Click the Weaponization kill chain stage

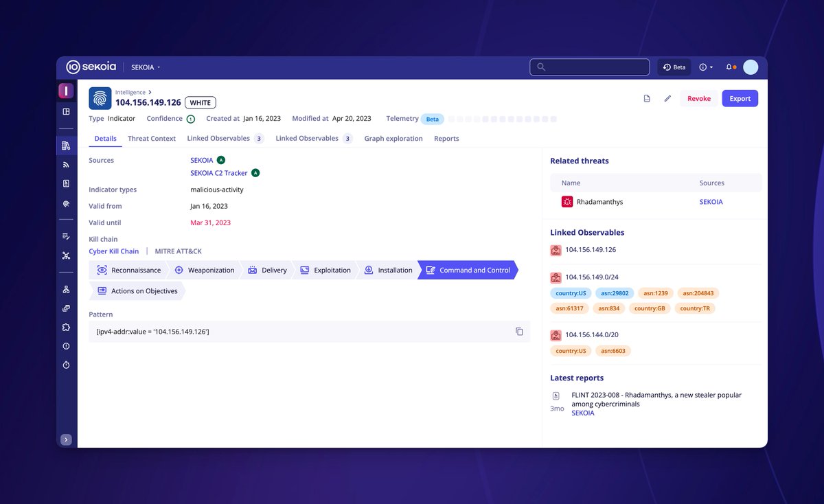coord(205,271)
